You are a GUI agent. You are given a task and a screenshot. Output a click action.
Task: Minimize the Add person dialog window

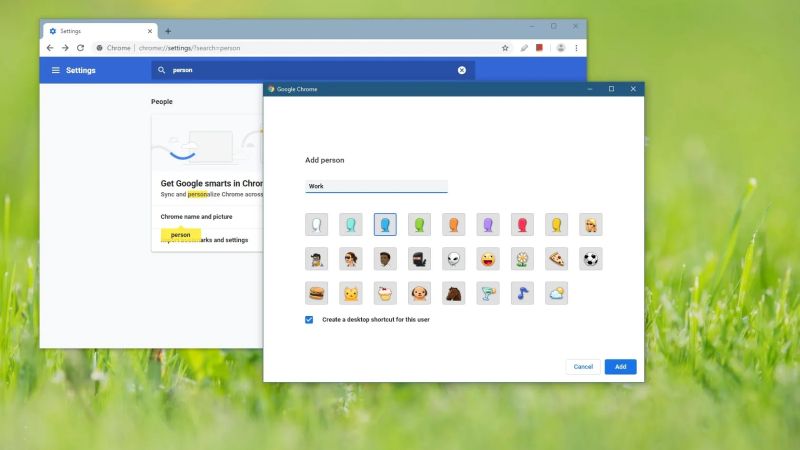tap(590, 89)
